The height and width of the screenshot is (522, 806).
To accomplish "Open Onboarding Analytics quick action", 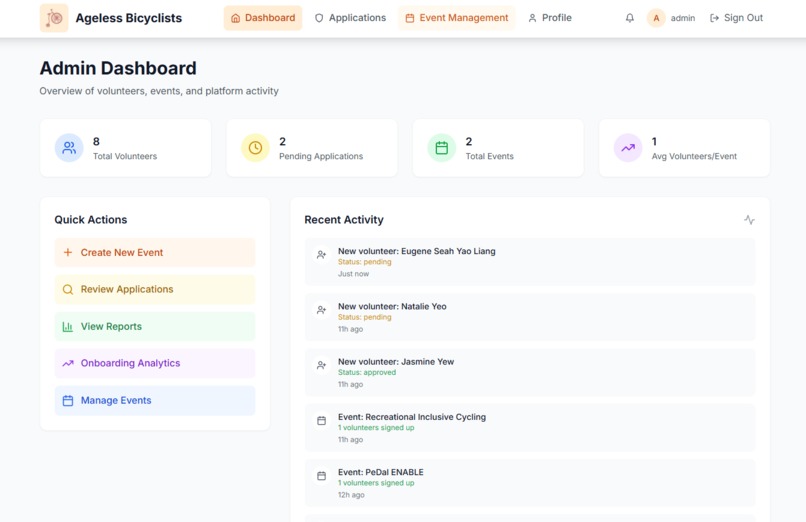I will (x=155, y=363).
